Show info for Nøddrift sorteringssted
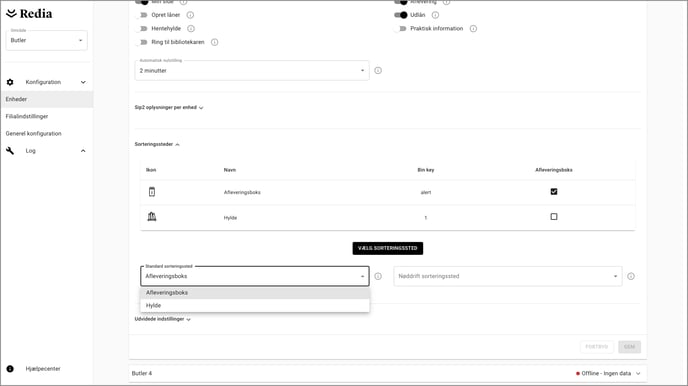 (631, 276)
